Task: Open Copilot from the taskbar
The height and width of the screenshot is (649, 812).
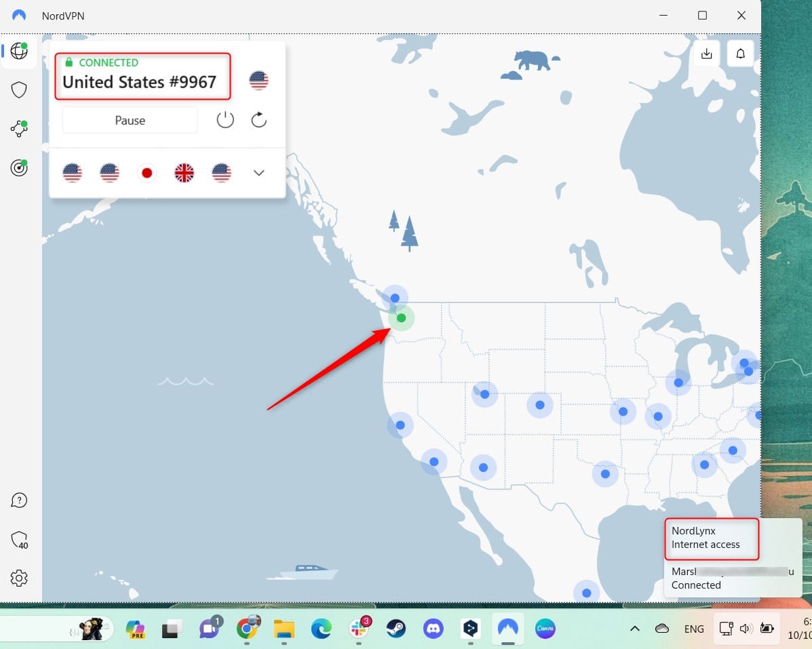Action: pyautogui.click(x=136, y=629)
